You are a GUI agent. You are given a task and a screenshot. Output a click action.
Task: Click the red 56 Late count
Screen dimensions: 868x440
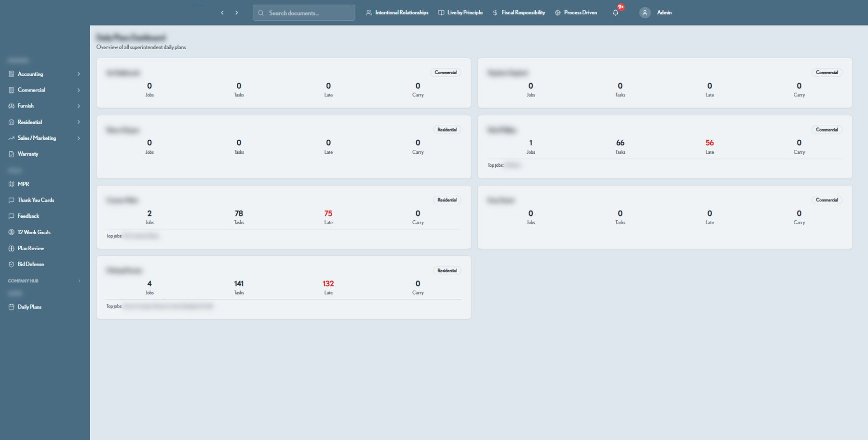709,143
